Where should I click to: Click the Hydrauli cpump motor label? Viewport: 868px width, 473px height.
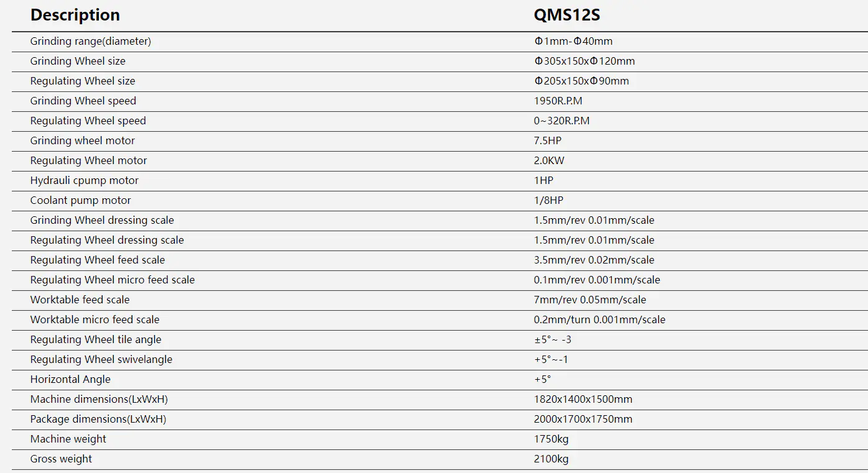coord(85,180)
